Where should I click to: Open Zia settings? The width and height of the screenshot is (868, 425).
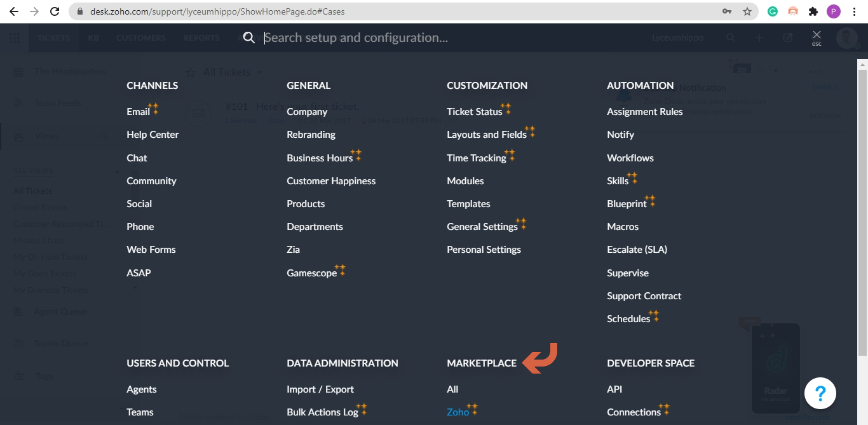[x=293, y=249]
